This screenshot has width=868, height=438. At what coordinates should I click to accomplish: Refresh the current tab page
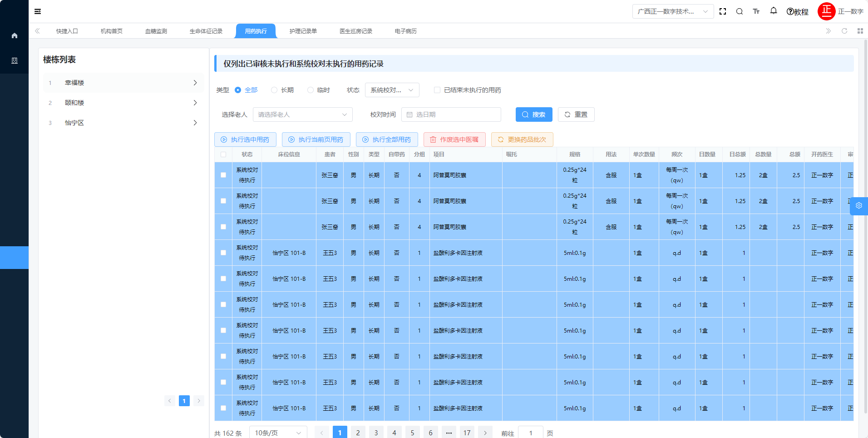click(x=844, y=31)
